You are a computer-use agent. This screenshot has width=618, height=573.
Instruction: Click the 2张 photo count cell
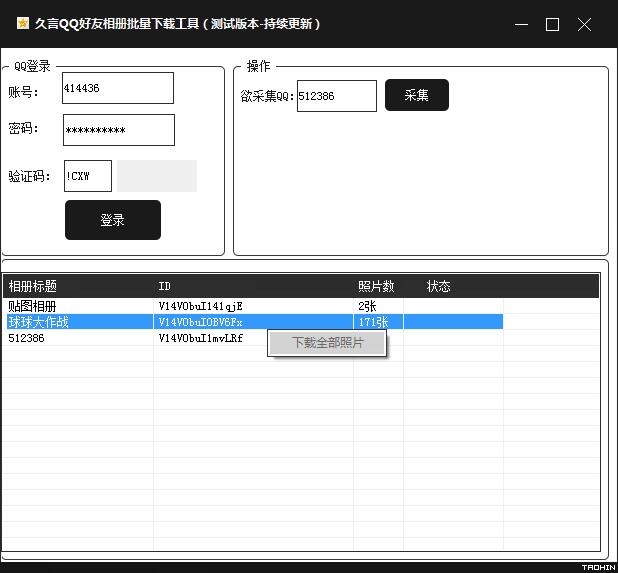click(367, 306)
